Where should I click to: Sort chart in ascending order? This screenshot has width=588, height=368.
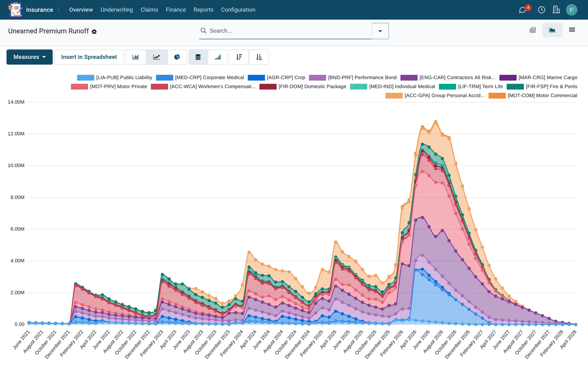coord(259,57)
